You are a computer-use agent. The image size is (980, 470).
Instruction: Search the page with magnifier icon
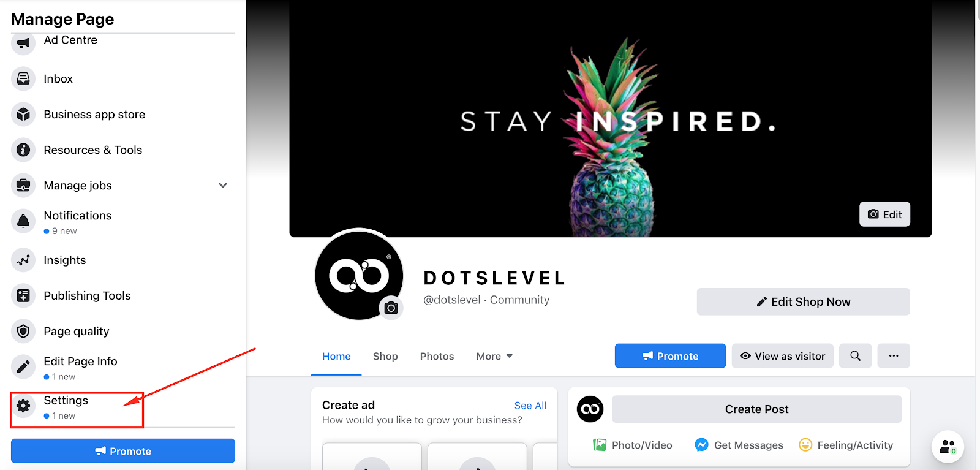click(856, 356)
